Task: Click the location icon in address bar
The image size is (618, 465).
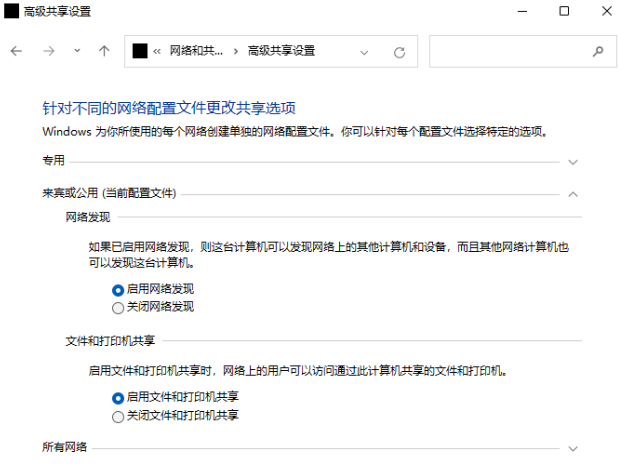Action: click(x=140, y=51)
